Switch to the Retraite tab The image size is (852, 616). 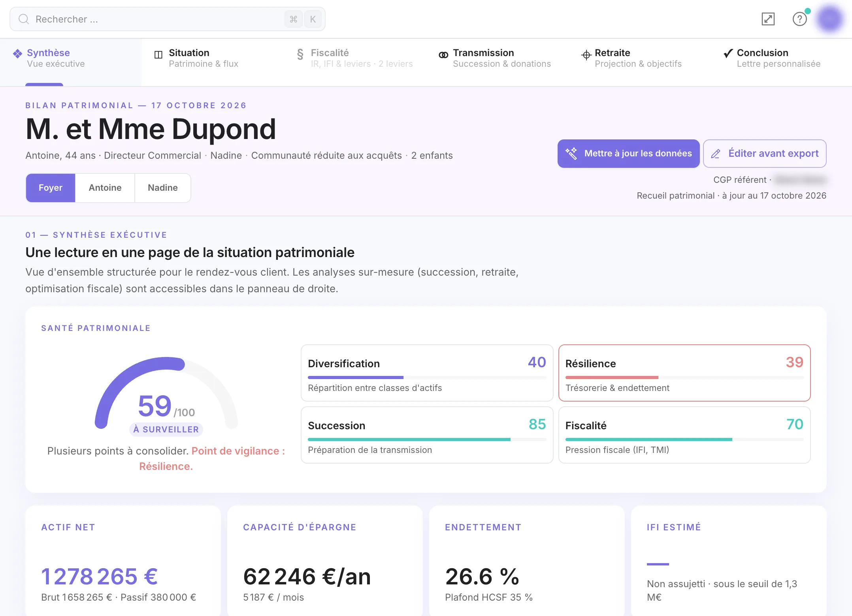(x=639, y=62)
